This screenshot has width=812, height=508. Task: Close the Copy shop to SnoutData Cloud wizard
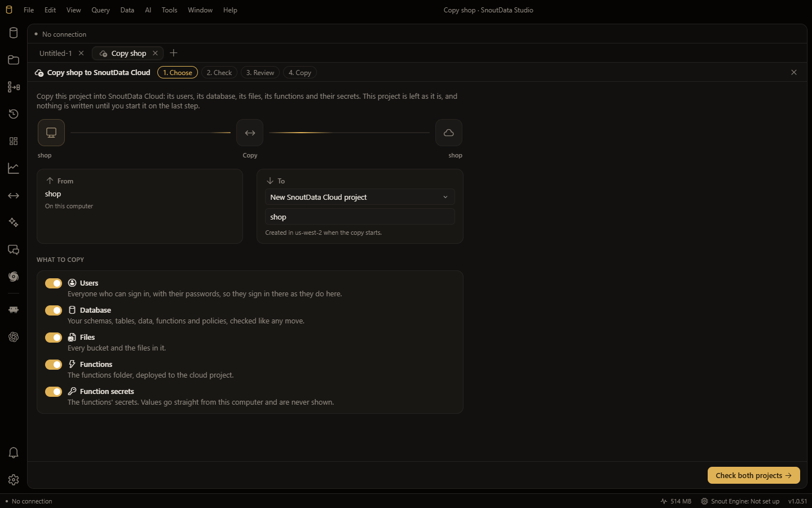pos(794,72)
